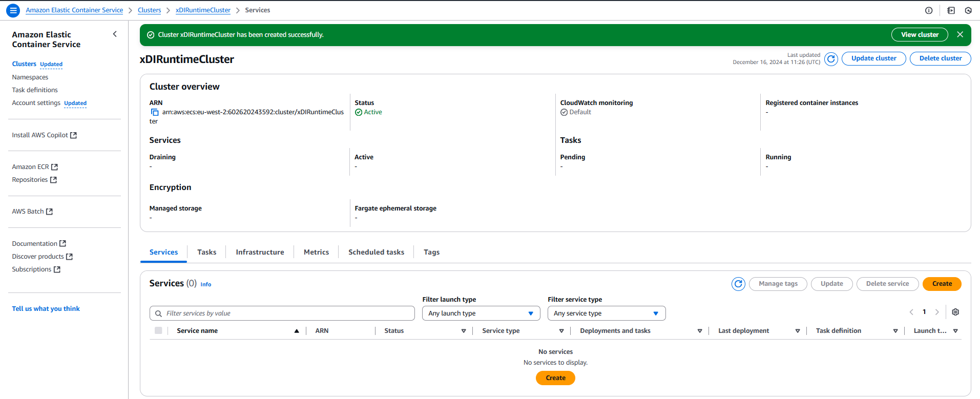
Task: Sort by Deployments and tasks column arrow
Action: coord(700,331)
